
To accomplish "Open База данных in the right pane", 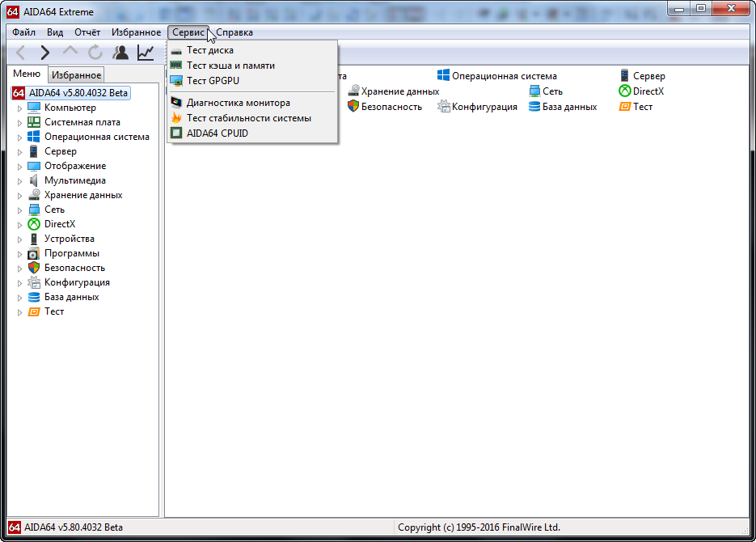I will 563,107.
